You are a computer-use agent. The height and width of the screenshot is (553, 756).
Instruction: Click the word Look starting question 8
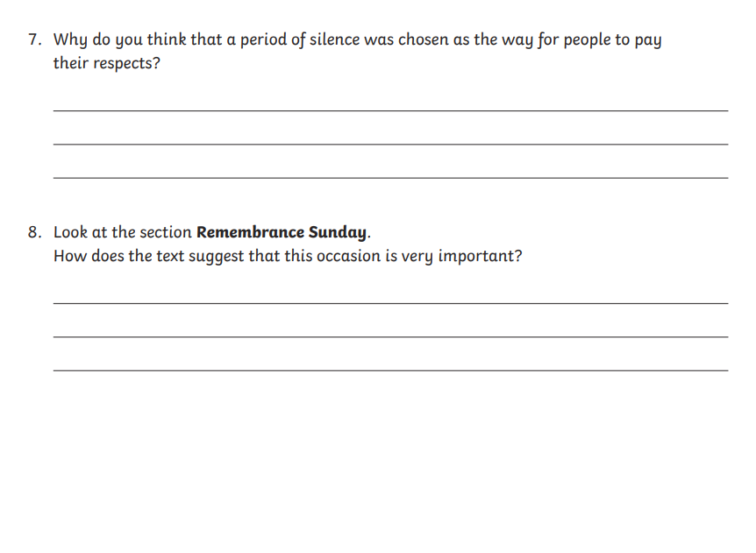pos(70,232)
